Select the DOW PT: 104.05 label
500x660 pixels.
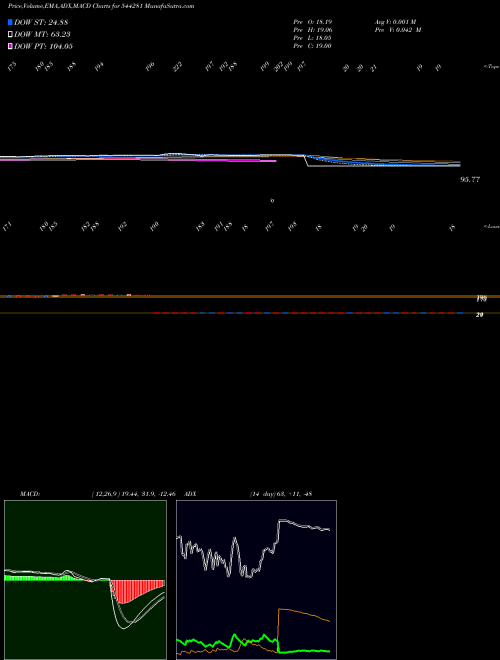[43, 46]
